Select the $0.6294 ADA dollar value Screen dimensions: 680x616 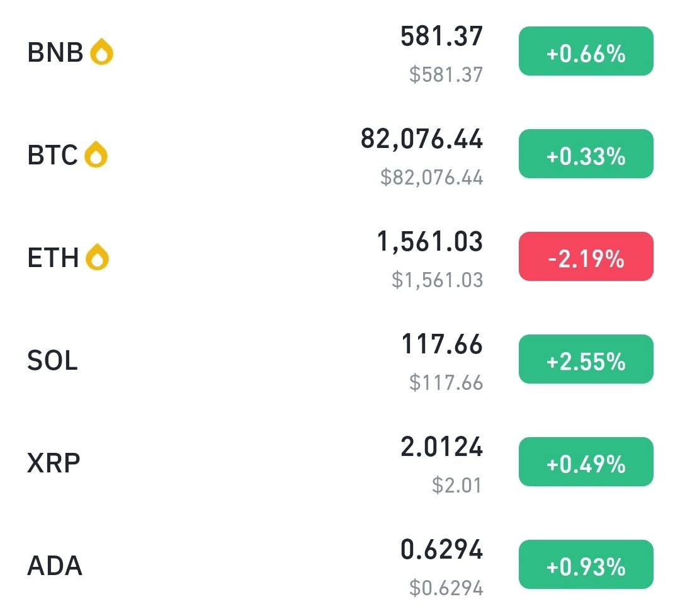pyautogui.click(x=446, y=588)
